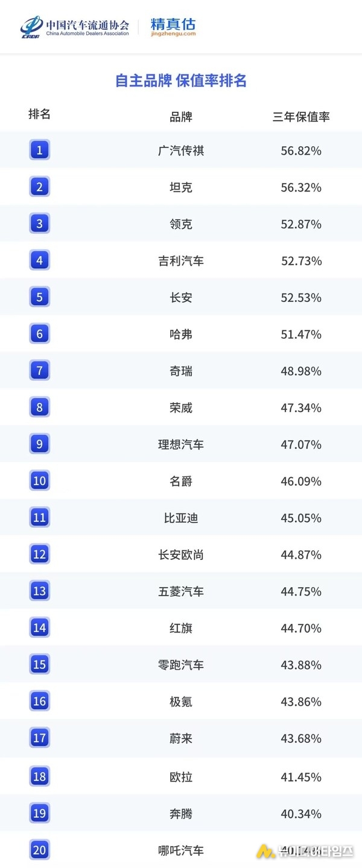
Task: Select the rank 11 badge icon
Action: (x=39, y=518)
